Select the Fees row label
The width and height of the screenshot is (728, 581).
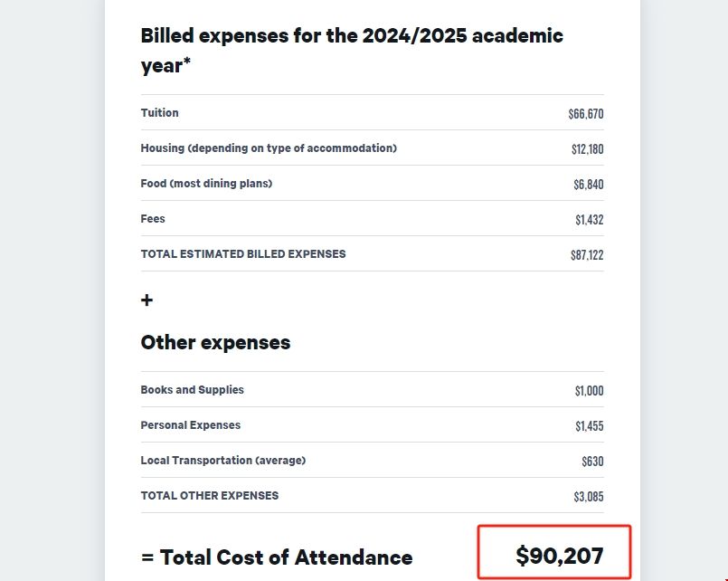[153, 219]
